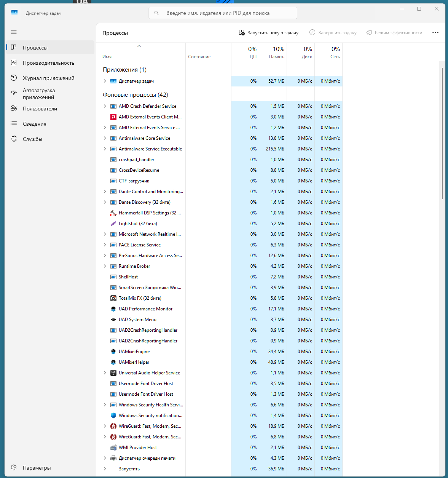This screenshot has width=448, height=478.
Task: Toggle the hamburger navigation menu
Action: (14, 32)
